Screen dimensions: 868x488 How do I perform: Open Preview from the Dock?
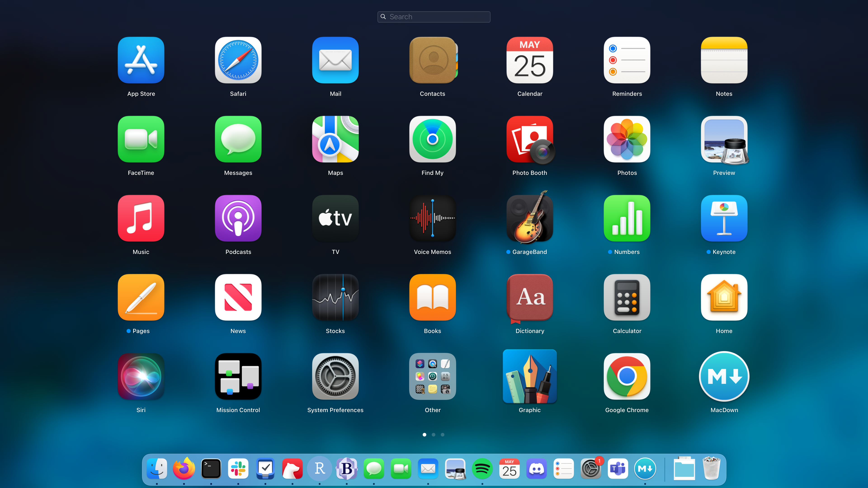(x=455, y=469)
